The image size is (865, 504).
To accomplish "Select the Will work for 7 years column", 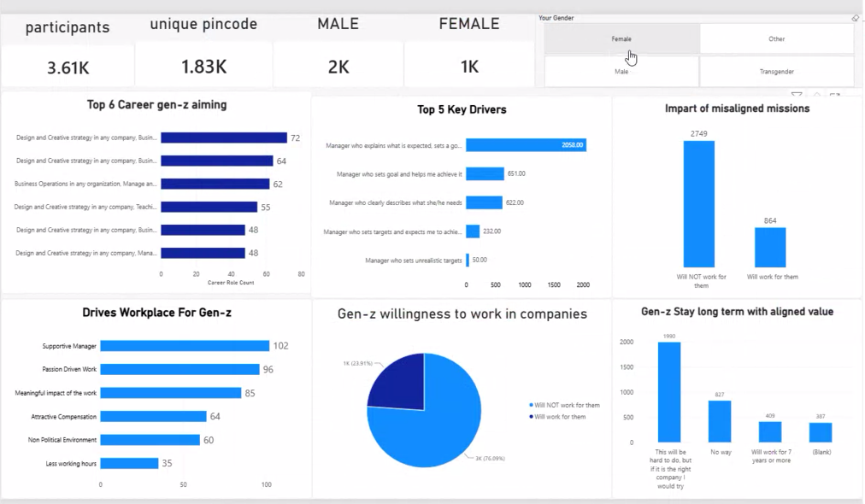I will (770, 431).
